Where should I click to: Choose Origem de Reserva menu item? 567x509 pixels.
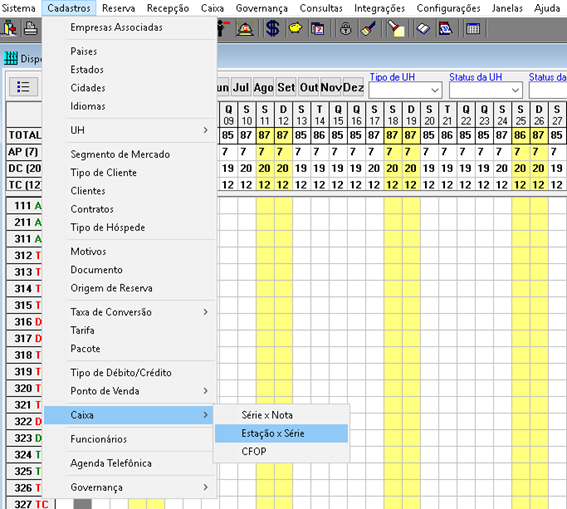tap(129, 288)
